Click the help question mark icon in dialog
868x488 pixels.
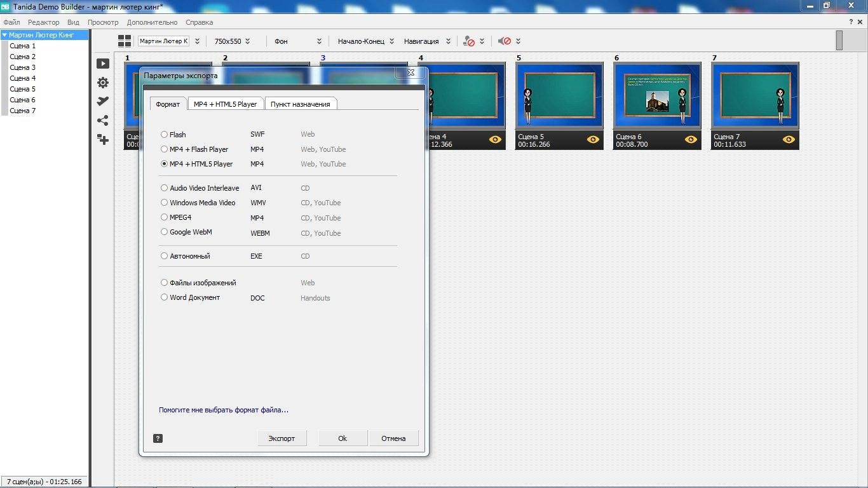158,438
